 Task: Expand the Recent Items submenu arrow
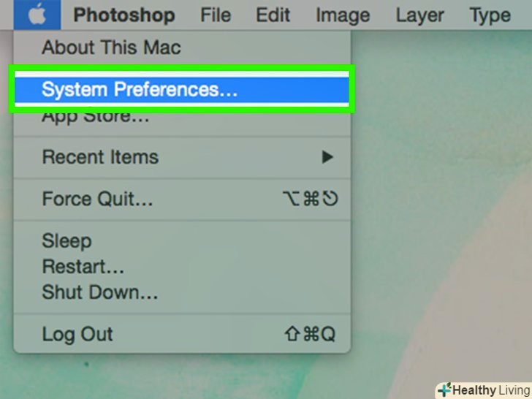(327, 156)
